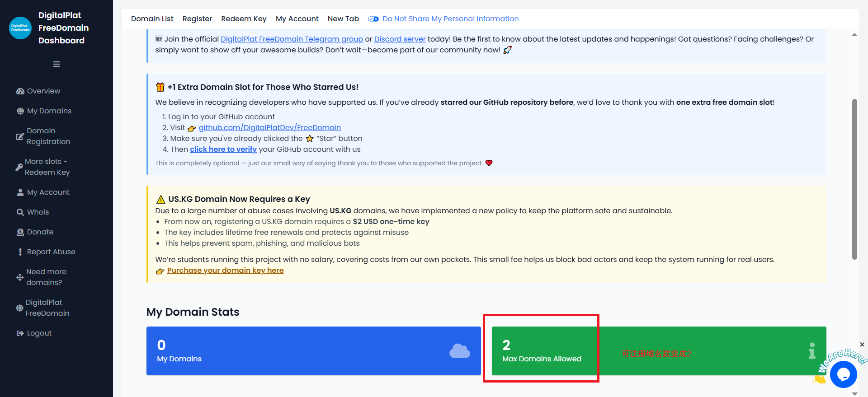Log out via the sidebar Logout item
This screenshot has width=868, height=397.
(39, 333)
